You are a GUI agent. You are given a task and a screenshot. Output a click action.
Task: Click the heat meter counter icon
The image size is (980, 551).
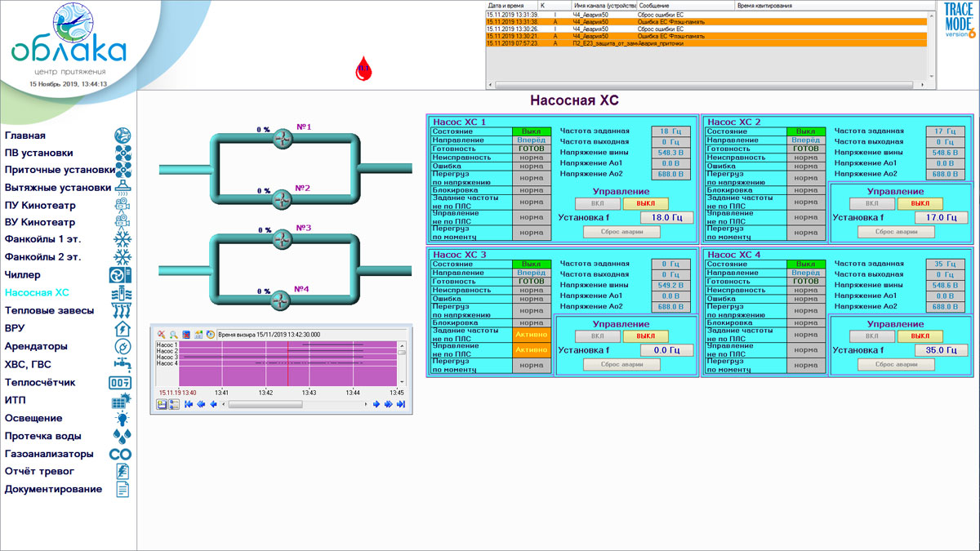(121, 382)
